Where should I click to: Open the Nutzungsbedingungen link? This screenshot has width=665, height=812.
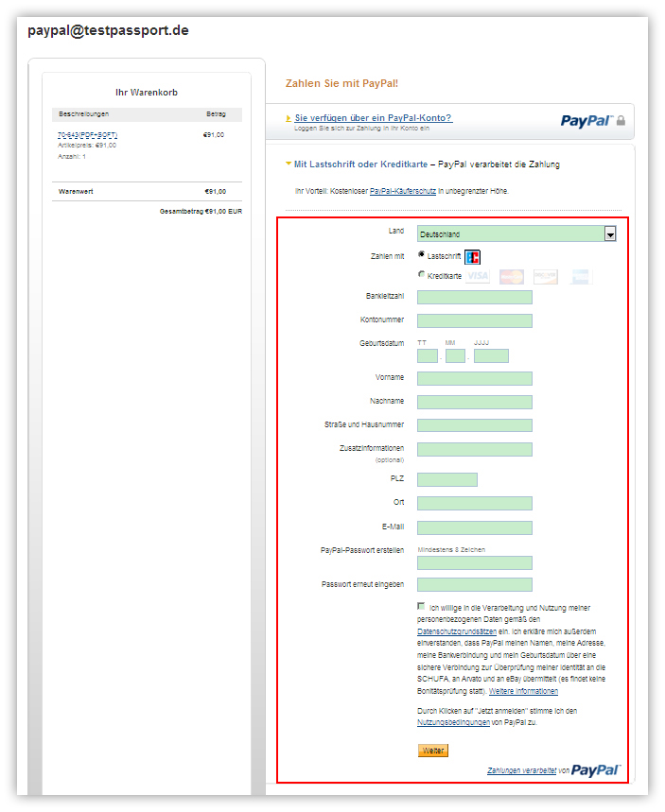tap(453, 722)
